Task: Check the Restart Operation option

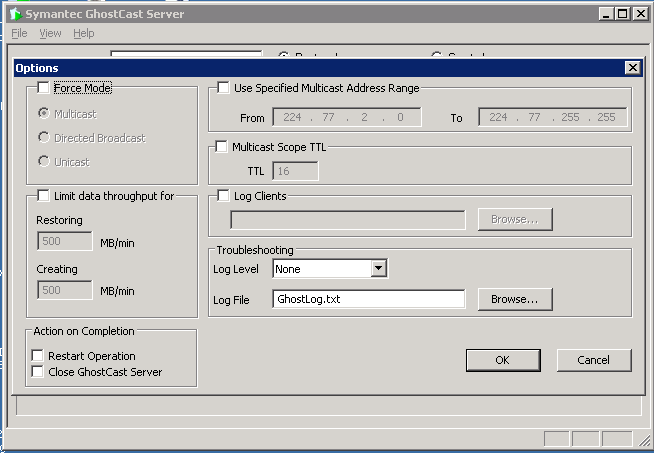Action: 37,355
